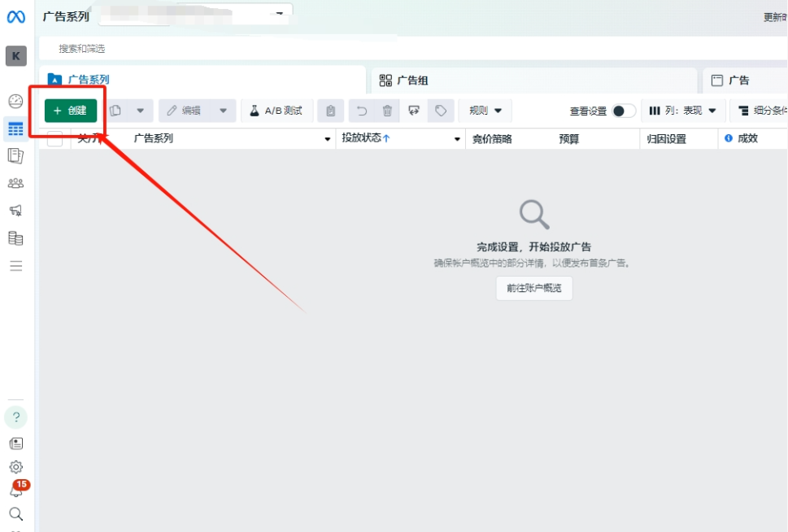Click the 归因设置 column header
The height and width of the screenshot is (532, 788).
pyautogui.click(x=666, y=139)
